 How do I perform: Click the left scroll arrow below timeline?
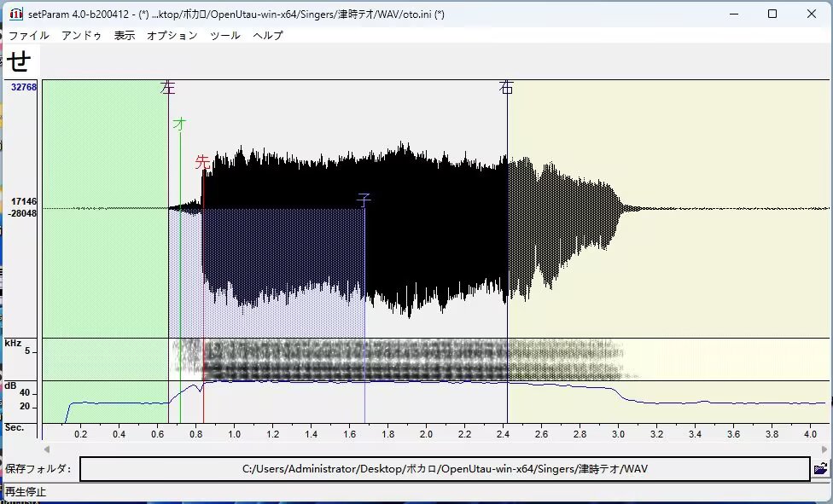pyautogui.click(x=47, y=449)
